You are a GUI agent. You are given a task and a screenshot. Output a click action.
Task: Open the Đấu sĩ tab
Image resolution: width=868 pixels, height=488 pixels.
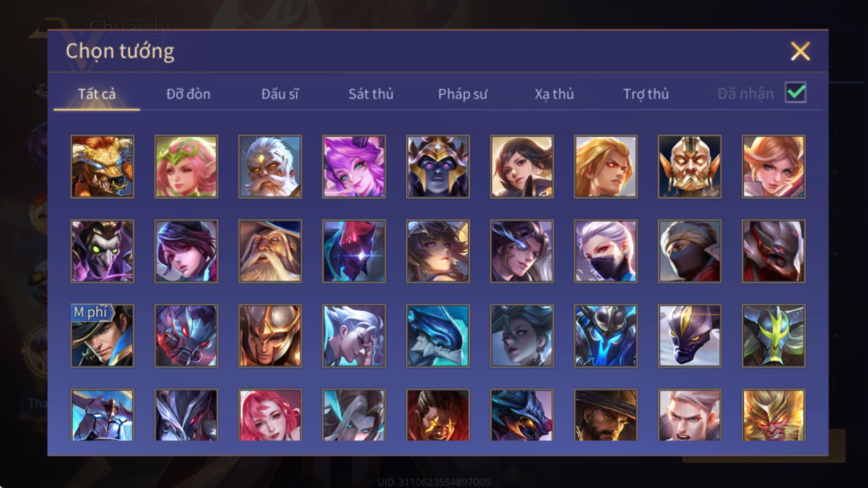tap(280, 94)
